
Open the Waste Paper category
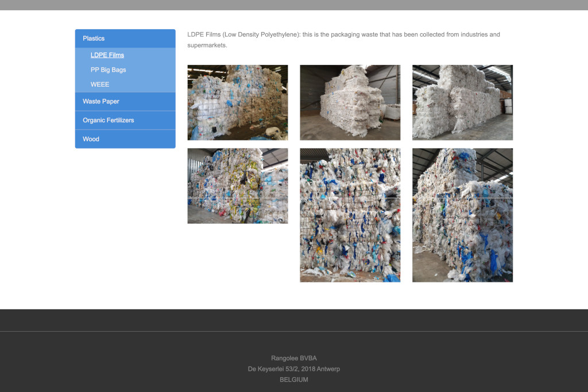pos(100,101)
